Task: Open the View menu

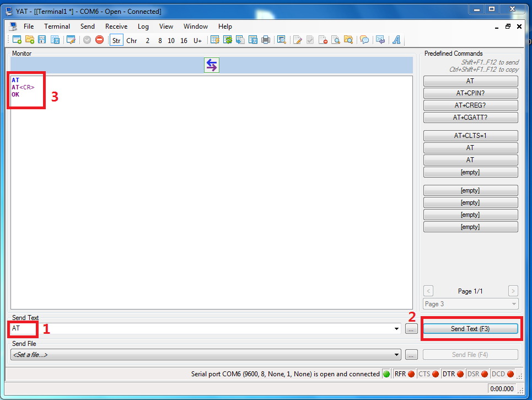Action: tap(166, 26)
